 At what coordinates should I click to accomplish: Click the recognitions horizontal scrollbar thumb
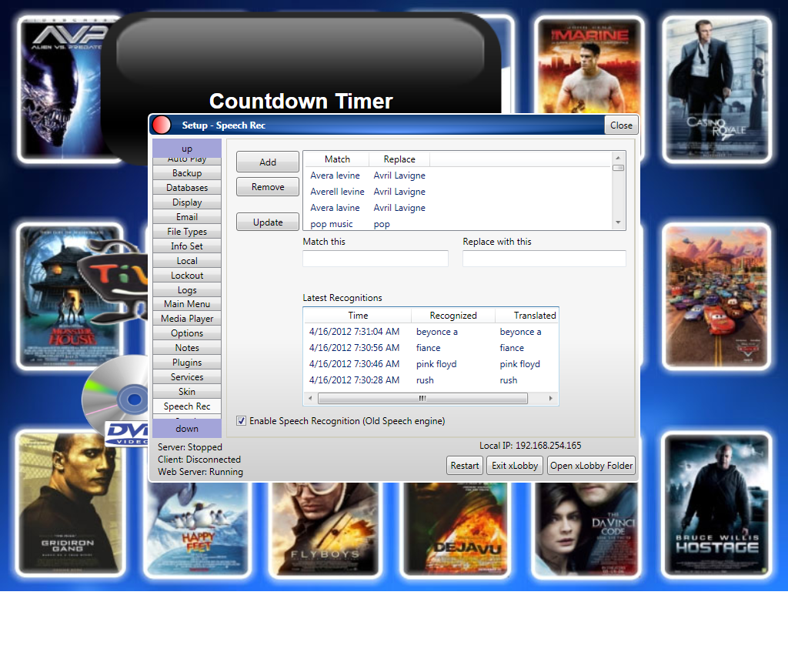coord(422,398)
